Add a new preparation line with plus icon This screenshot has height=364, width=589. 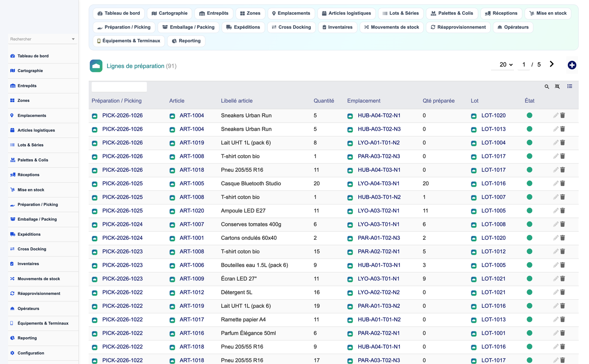(x=572, y=65)
